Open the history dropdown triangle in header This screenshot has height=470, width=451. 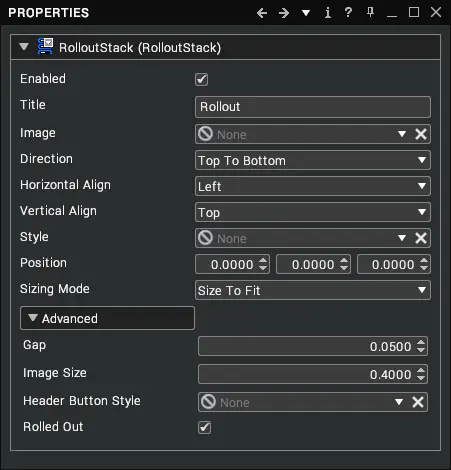pos(306,13)
